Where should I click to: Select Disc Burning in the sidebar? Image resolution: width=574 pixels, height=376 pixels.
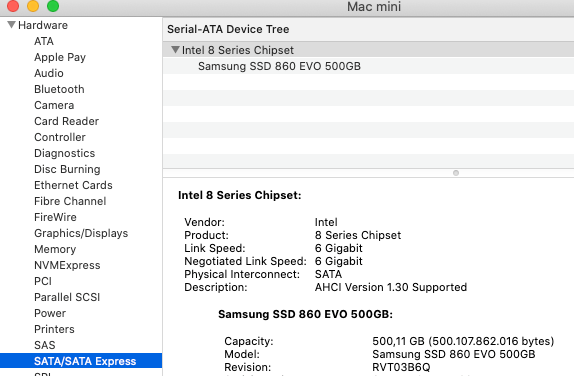coord(67,169)
